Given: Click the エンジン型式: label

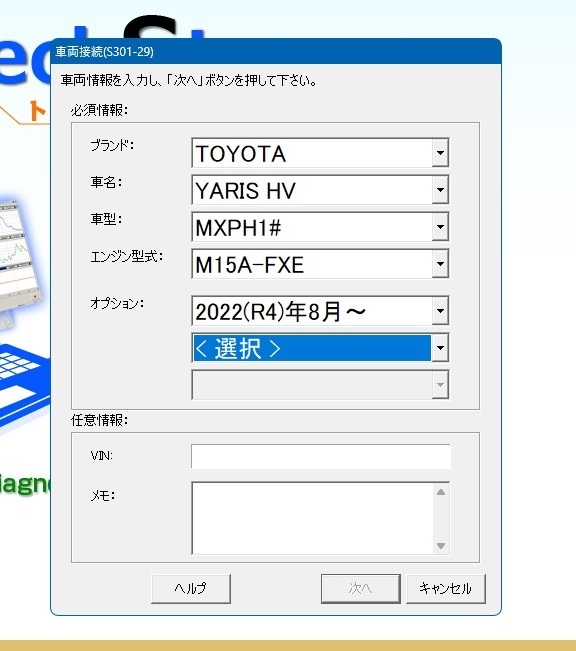Looking at the screenshot, I should (127, 257).
